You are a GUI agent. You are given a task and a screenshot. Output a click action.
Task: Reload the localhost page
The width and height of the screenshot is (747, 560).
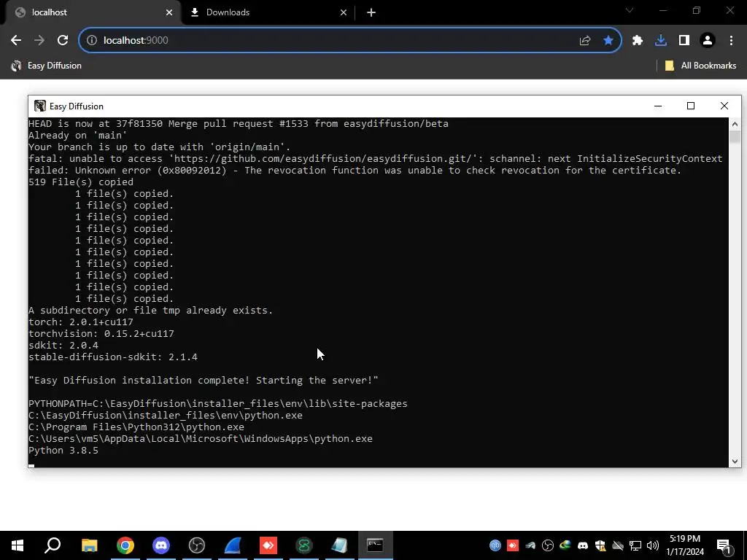pos(63,41)
